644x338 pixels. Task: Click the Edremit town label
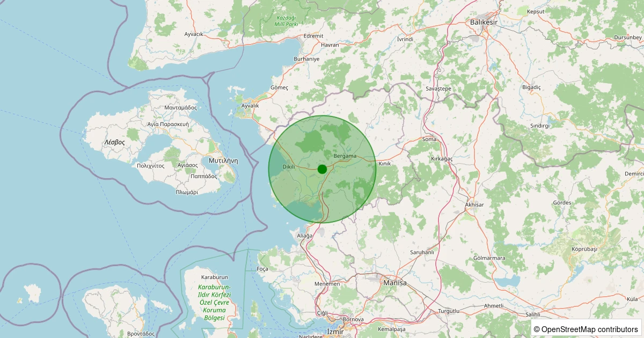tap(313, 36)
